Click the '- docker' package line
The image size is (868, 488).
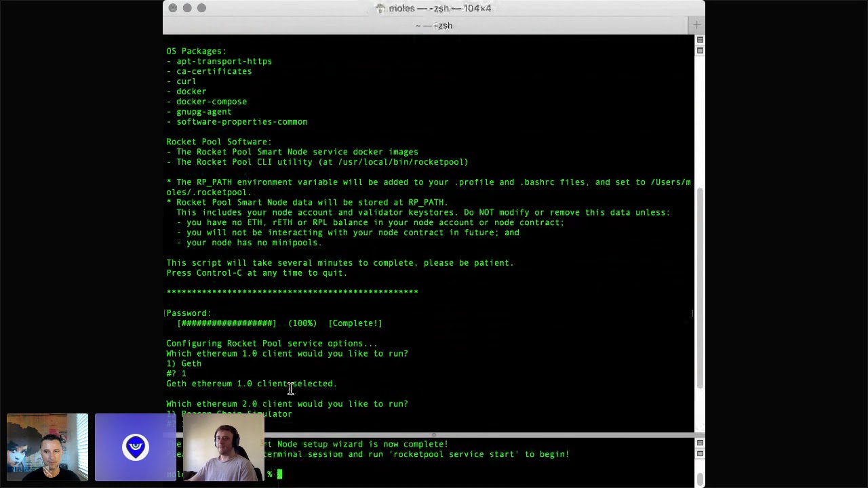pyautogui.click(x=186, y=91)
